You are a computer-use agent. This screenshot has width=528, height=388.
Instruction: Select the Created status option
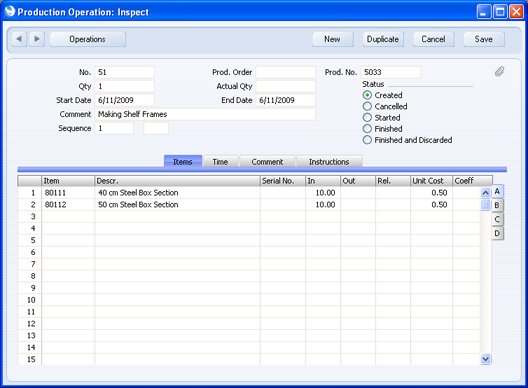coord(367,95)
